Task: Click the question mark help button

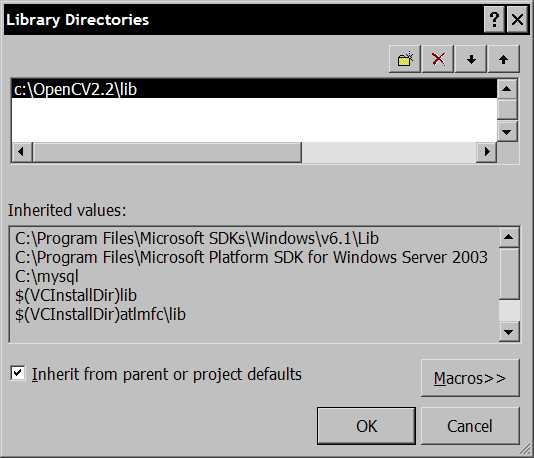Action: 494,19
